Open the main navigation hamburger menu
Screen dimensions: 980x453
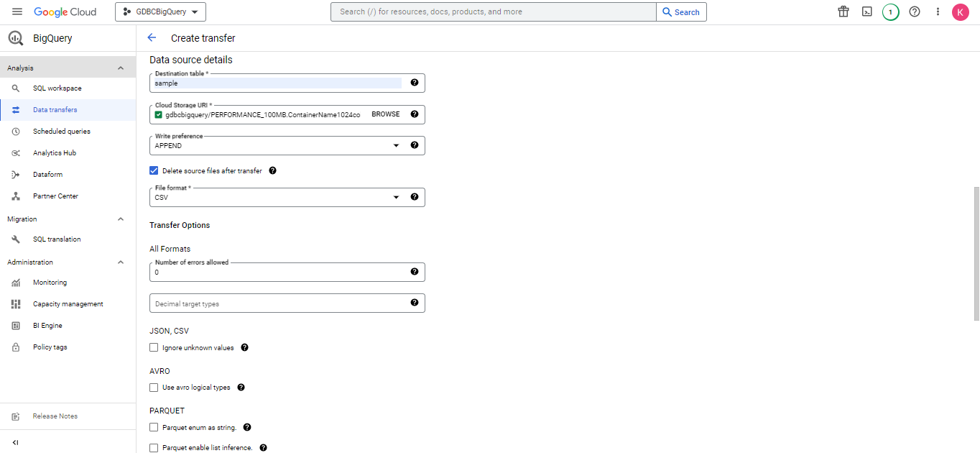[17, 12]
